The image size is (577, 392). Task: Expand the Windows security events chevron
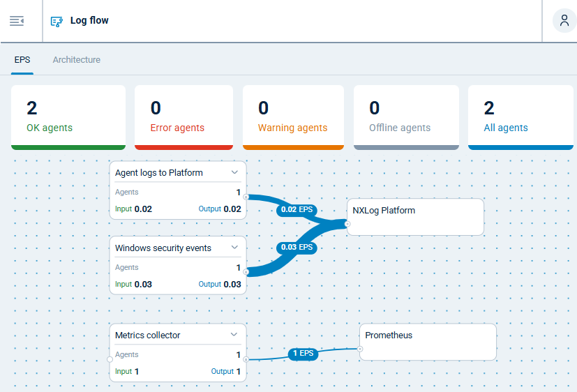234,248
